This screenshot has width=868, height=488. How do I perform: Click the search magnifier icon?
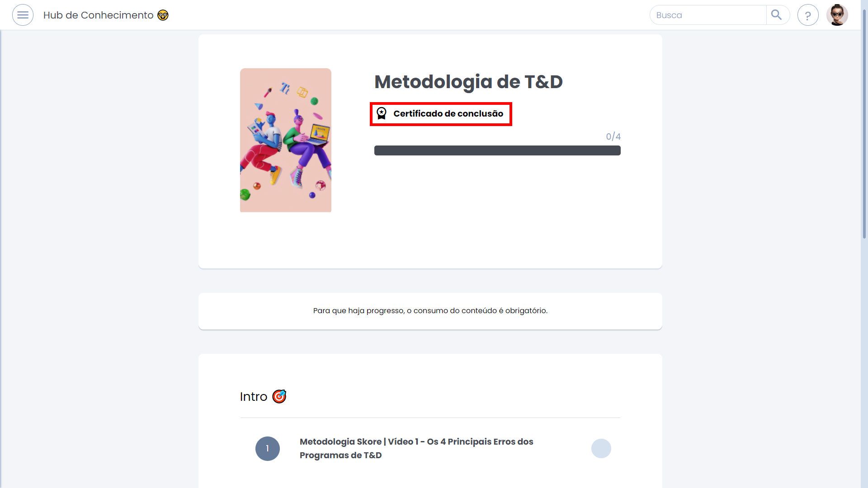777,15
